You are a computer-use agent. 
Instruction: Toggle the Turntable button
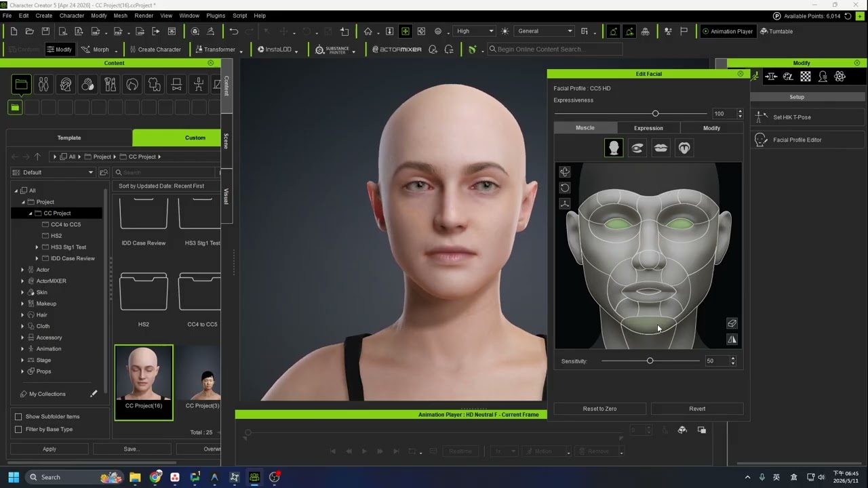776,31
